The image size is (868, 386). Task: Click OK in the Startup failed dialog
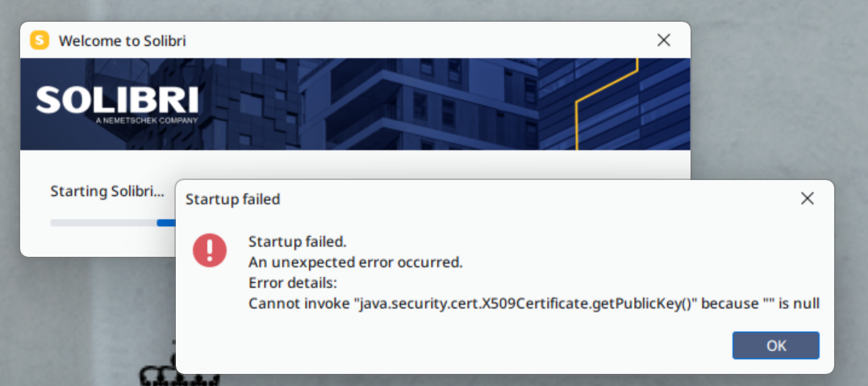click(775, 346)
